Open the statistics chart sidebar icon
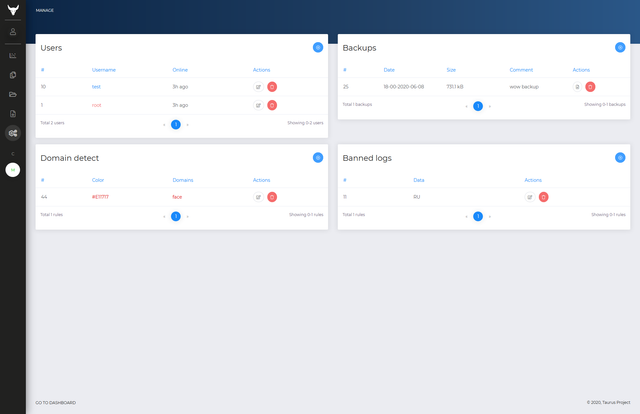 tap(13, 56)
